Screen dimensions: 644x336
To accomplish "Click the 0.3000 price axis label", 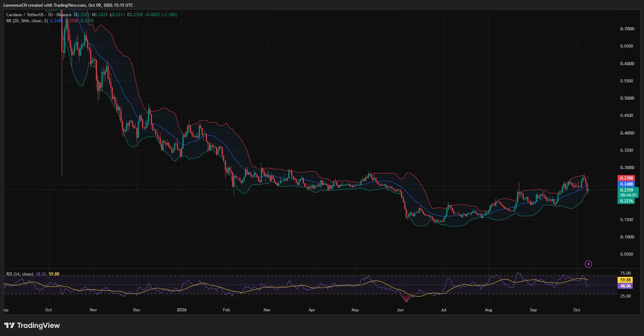I will click(627, 168).
